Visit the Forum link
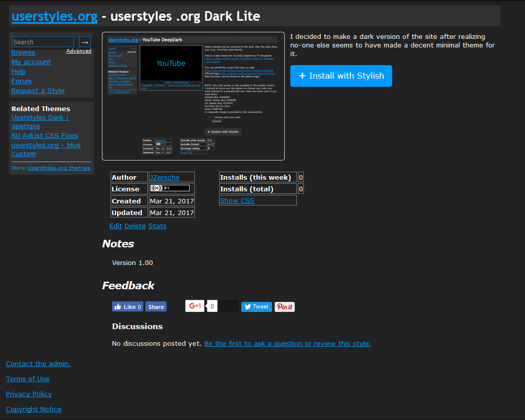525x420 pixels. coord(21,81)
